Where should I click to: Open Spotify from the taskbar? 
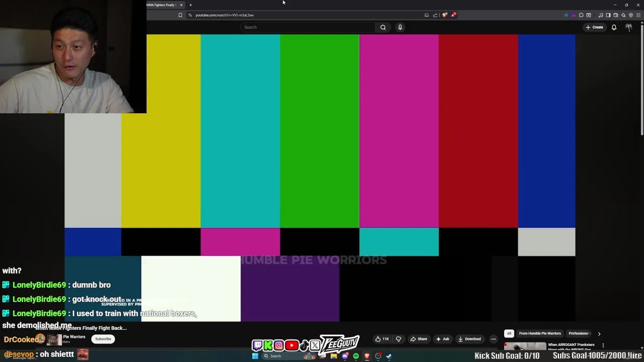[x=356, y=356]
